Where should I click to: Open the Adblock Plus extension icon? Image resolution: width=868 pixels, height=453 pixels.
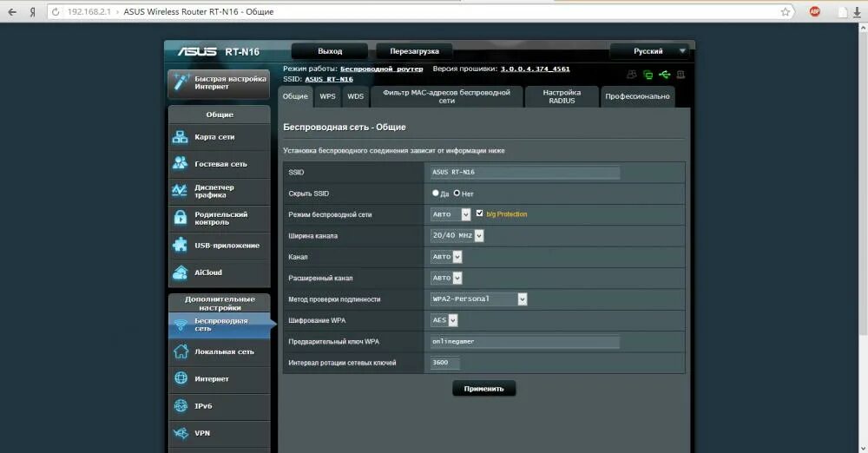coord(815,11)
